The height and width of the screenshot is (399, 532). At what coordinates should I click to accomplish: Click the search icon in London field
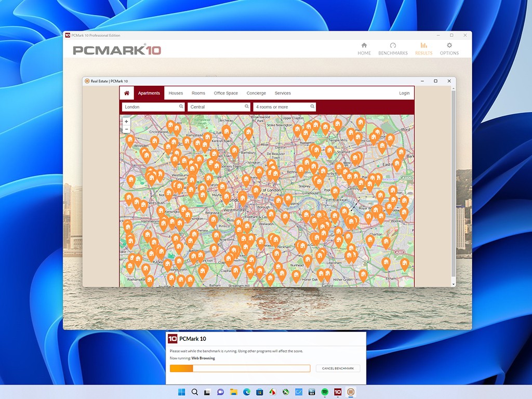point(181,107)
